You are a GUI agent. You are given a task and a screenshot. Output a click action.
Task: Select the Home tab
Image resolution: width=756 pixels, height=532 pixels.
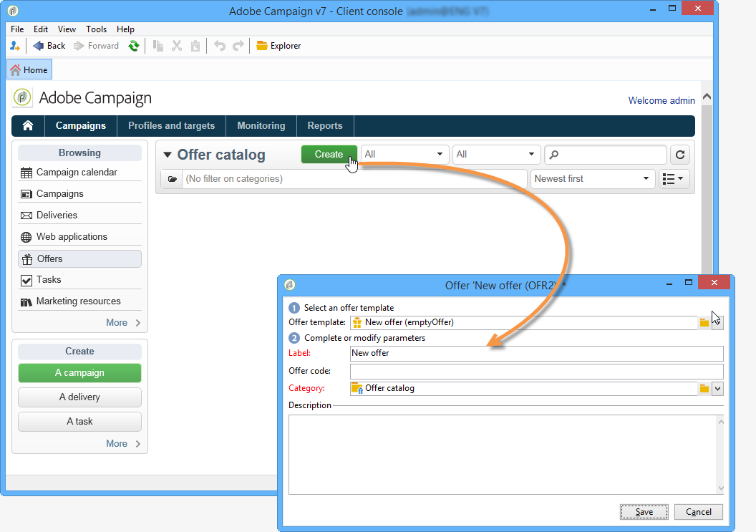(x=29, y=70)
